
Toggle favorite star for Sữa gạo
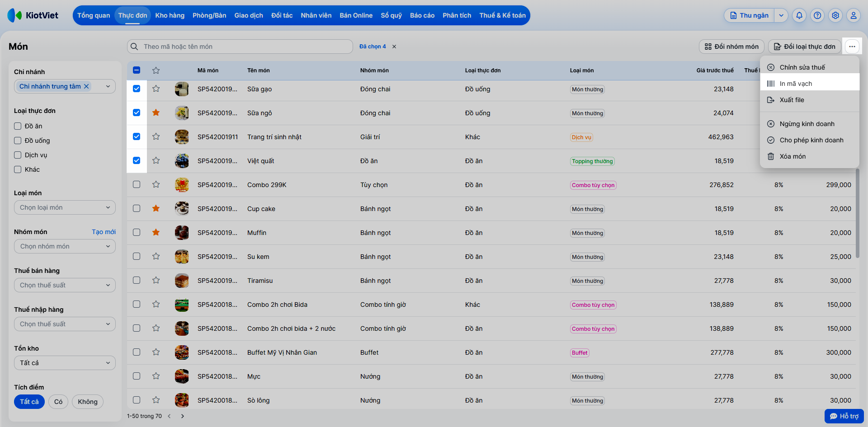click(156, 89)
